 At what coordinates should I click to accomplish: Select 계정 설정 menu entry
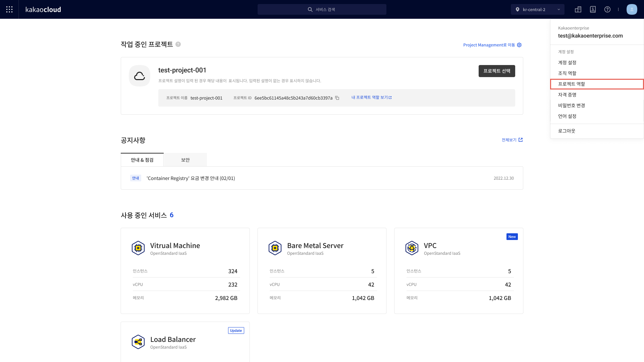[x=597, y=63]
